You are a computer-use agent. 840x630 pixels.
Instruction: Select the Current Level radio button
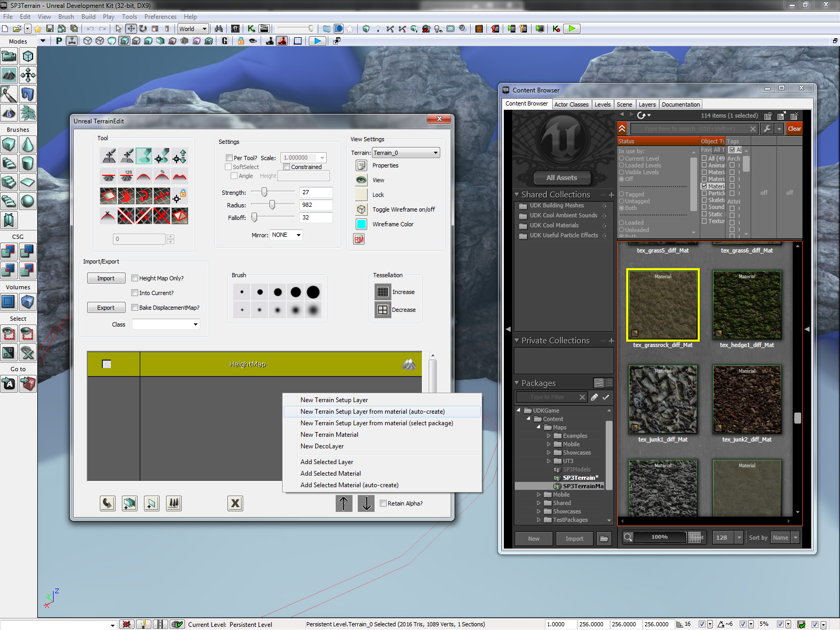(621, 159)
